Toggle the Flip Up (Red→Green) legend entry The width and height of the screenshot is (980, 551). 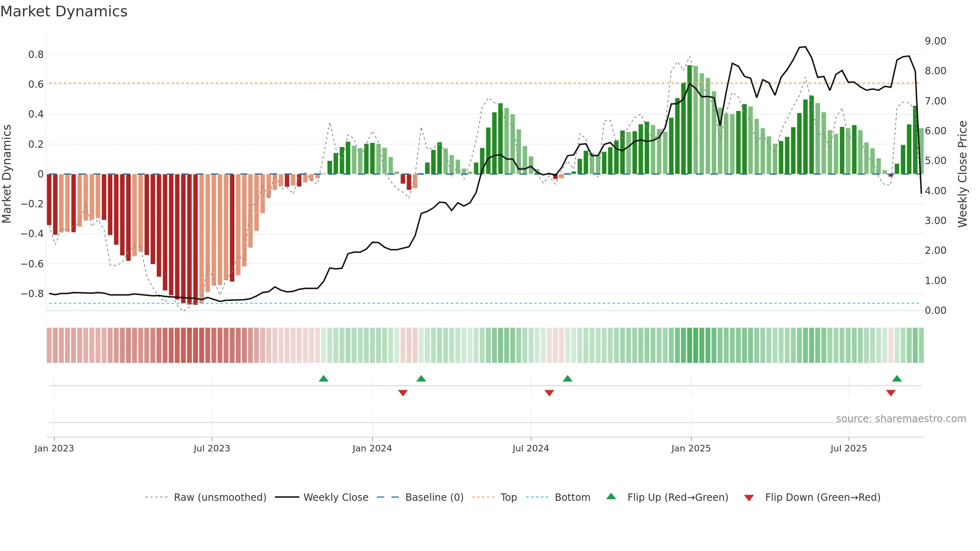click(667, 497)
